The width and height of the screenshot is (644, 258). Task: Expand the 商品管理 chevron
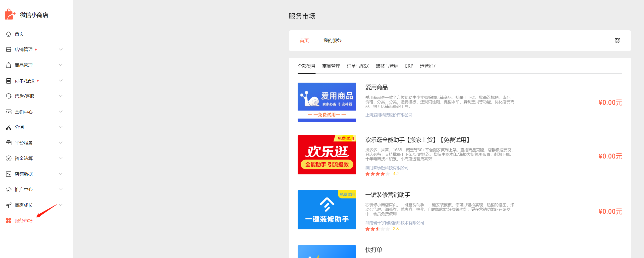click(x=60, y=65)
